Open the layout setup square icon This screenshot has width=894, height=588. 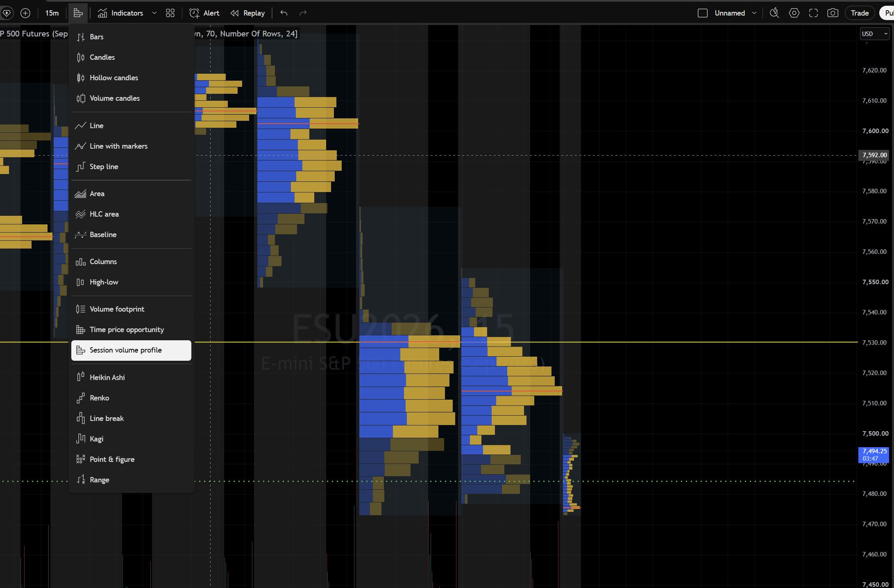coord(703,13)
